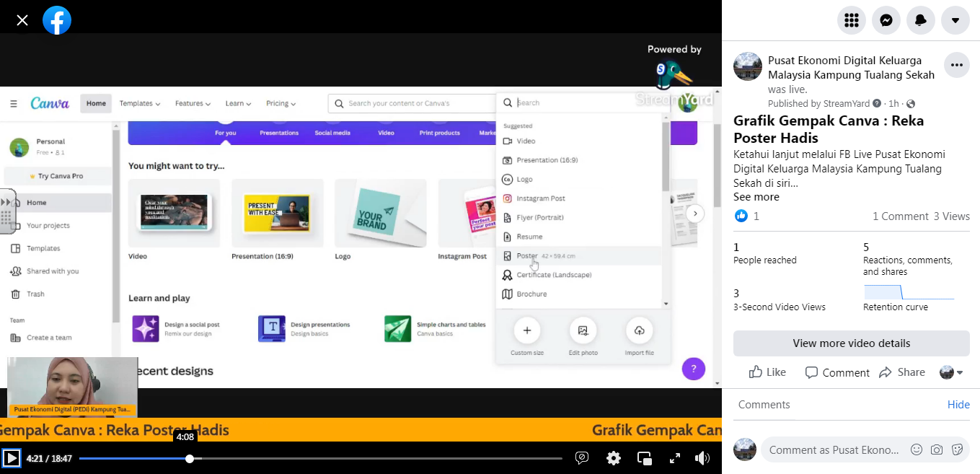
Task: Click the video progress bar handle
Action: (x=190, y=458)
